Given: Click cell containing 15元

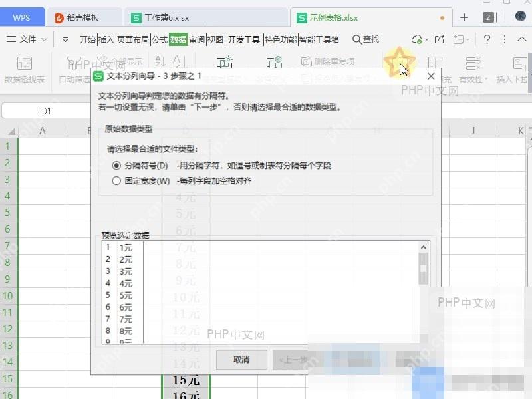Looking at the screenshot, I should [186, 380].
